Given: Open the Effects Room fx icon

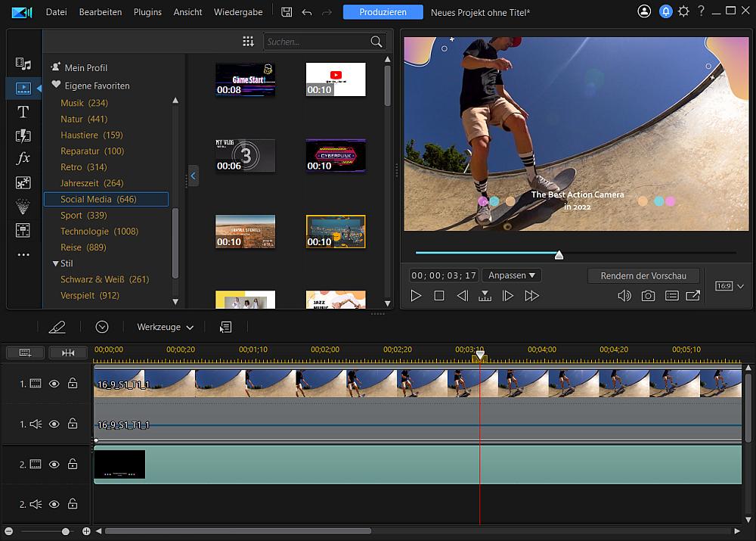Looking at the screenshot, I should point(23,158).
